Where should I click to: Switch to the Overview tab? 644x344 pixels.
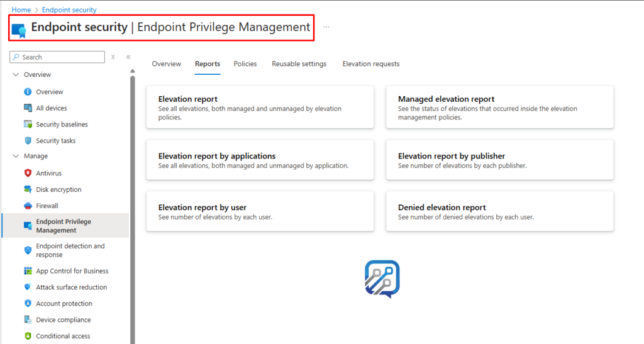(166, 64)
